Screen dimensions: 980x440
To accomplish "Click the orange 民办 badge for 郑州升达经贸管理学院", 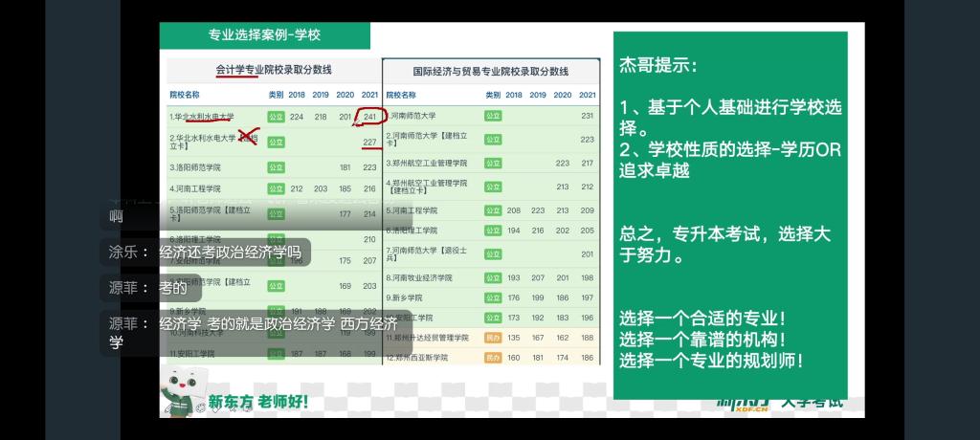I will 493,338.
